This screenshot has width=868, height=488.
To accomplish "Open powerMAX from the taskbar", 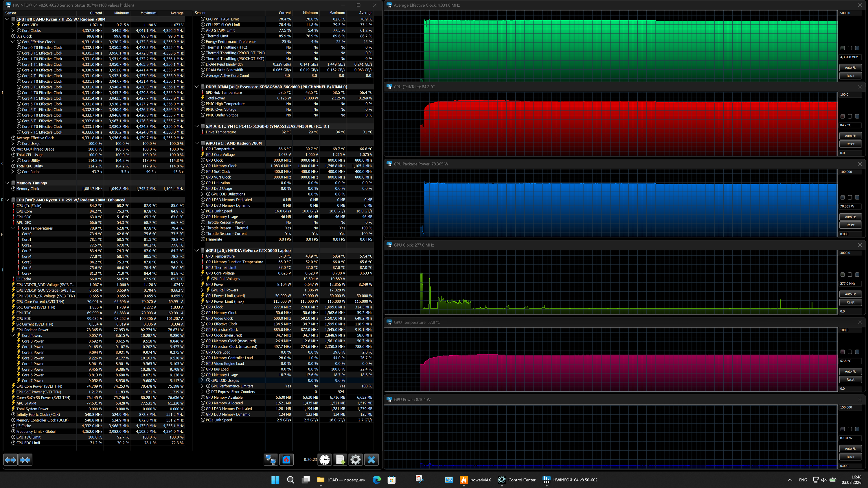I will 476,480.
